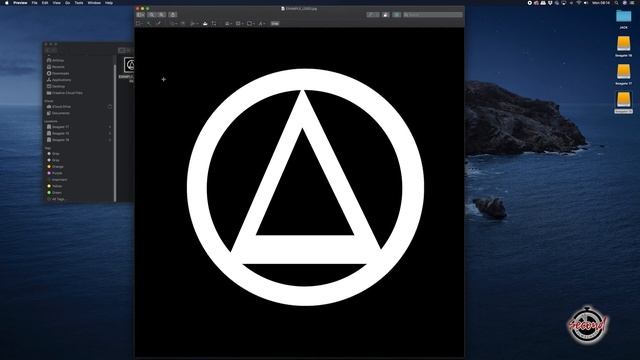The width and height of the screenshot is (640, 360).
Task: Open the Window menu
Action: (94, 3)
